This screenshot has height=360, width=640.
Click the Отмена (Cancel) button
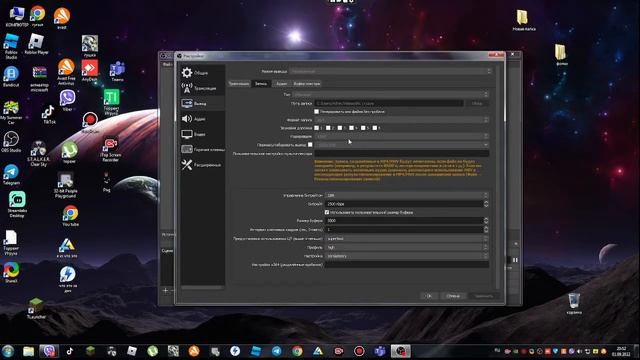(453, 296)
